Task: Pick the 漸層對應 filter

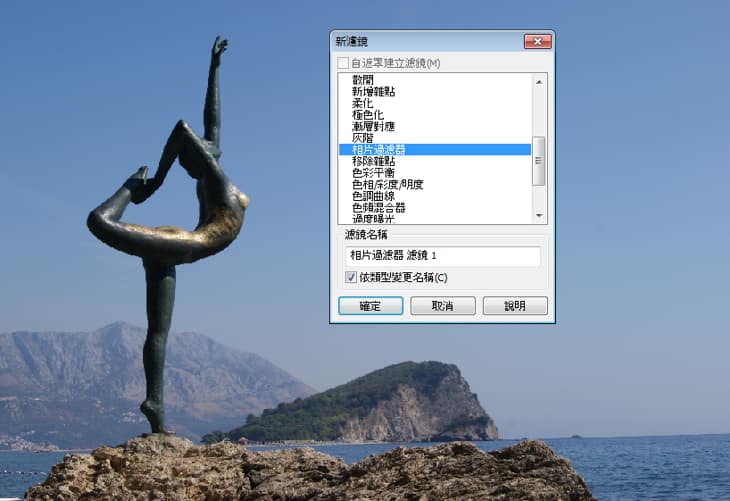Action: tap(374, 126)
